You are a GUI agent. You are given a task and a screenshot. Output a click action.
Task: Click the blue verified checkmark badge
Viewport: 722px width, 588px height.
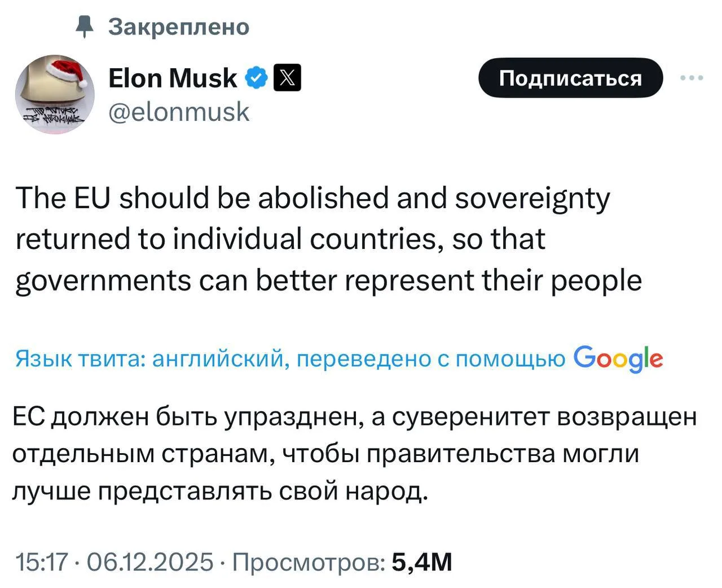click(256, 77)
